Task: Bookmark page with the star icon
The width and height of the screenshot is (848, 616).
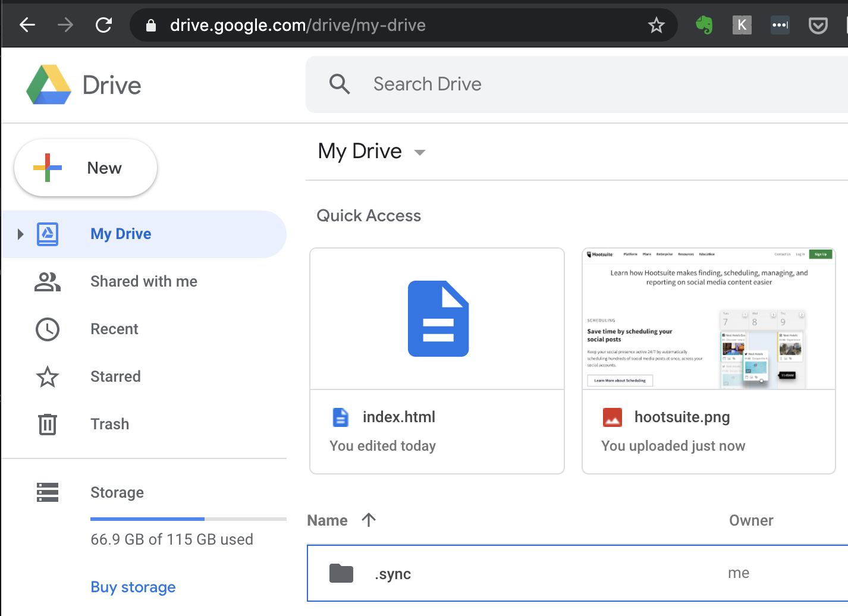Action: (x=657, y=25)
